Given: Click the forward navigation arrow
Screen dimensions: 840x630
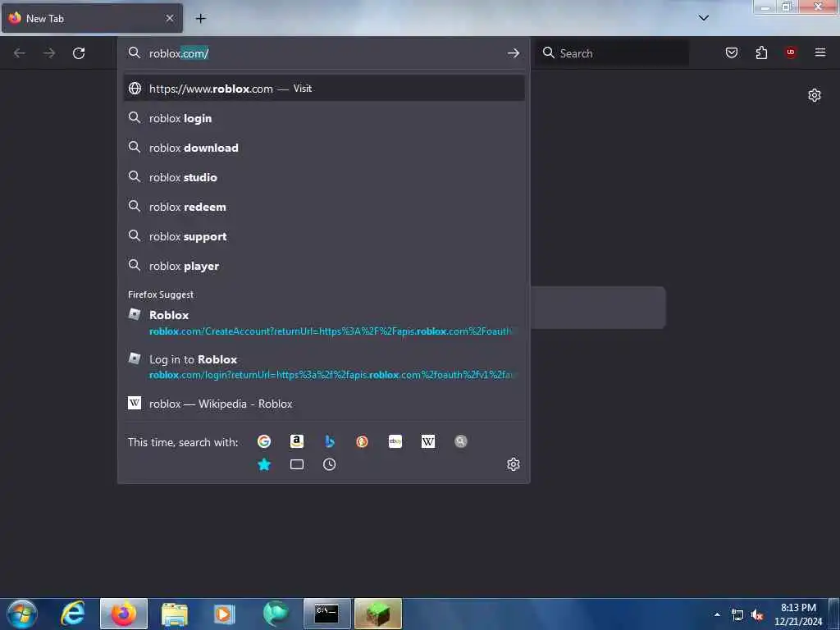Looking at the screenshot, I should 49,53.
